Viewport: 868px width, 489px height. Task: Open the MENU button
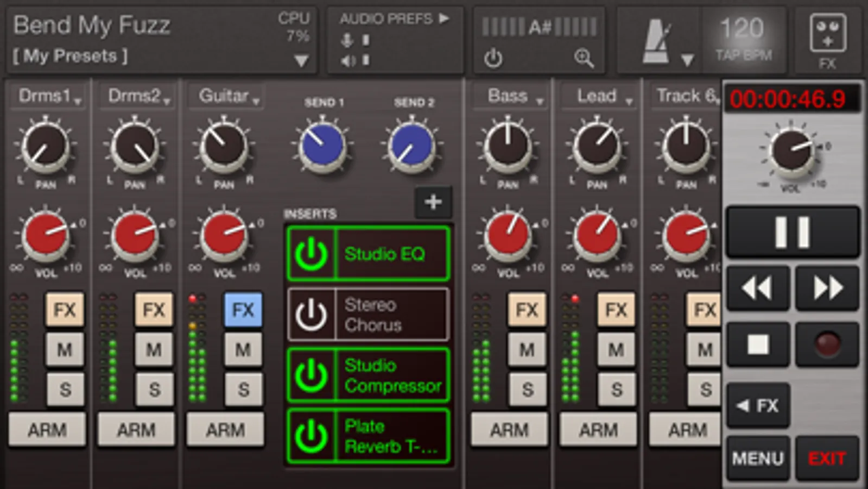tap(758, 458)
